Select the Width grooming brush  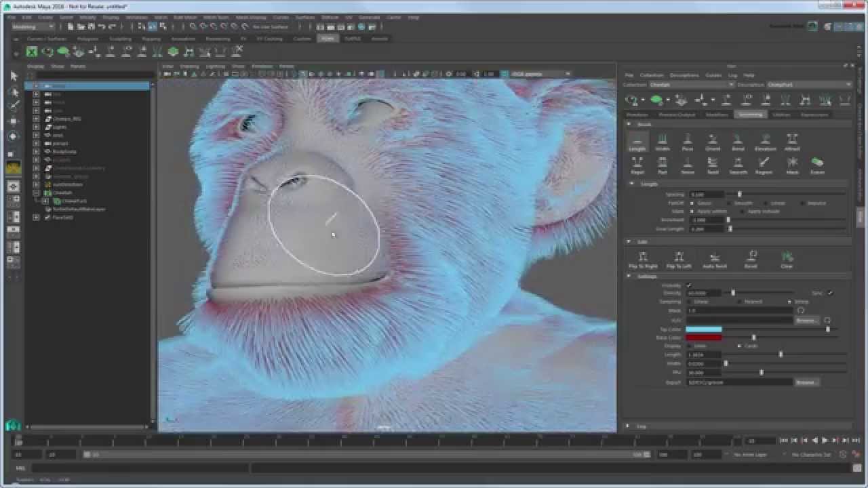click(663, 142)
